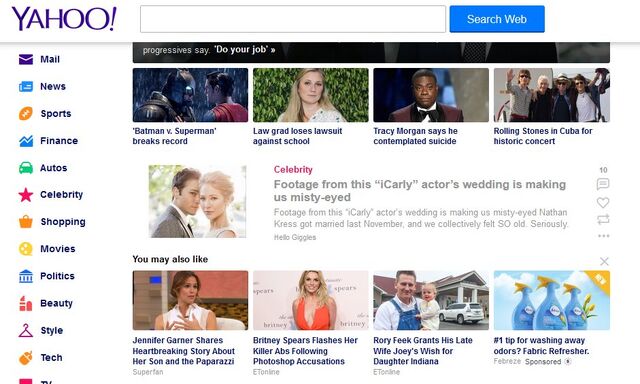
Task: Click the iCarly article summary text
Action: pyautogui.click(x=421, y=218)
